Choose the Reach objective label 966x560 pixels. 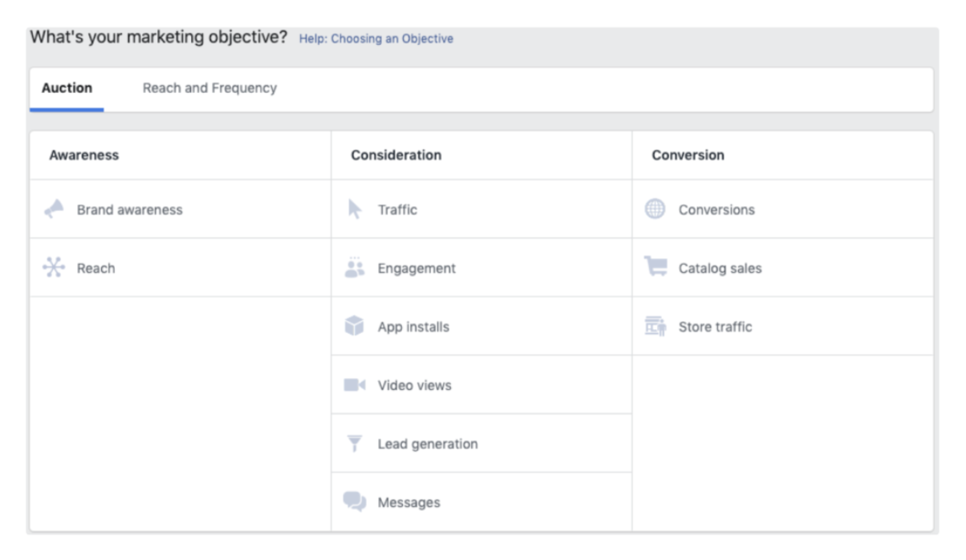(x=95, y=269)
